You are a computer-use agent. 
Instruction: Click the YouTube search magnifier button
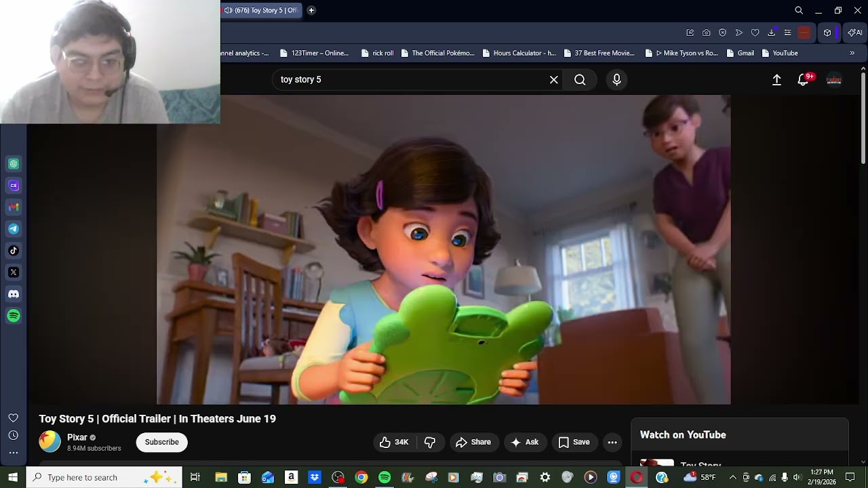580,80
